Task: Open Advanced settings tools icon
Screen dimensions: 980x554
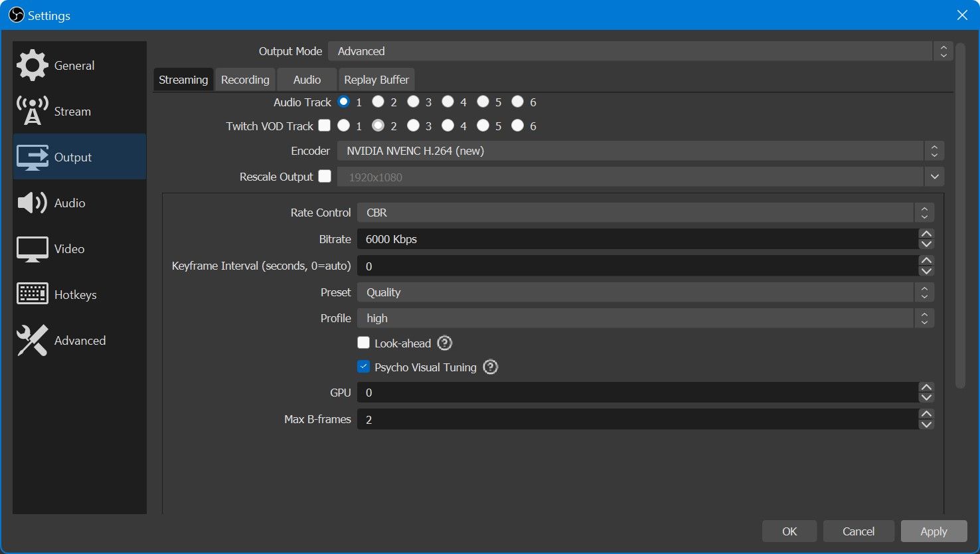Action: (x=32, y=340)
